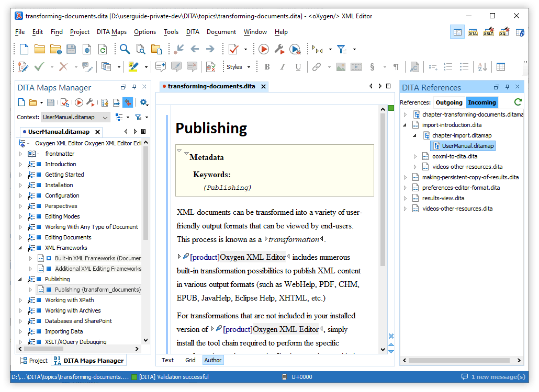Select Working with XPath topic
The image size is (539, 392).
tap(70, 300)
